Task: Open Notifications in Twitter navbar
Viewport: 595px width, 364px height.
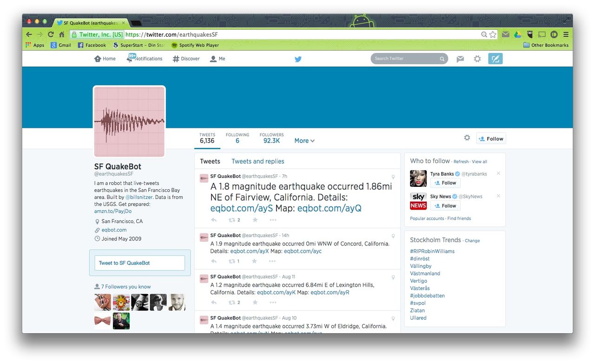Action: [145, 59]
